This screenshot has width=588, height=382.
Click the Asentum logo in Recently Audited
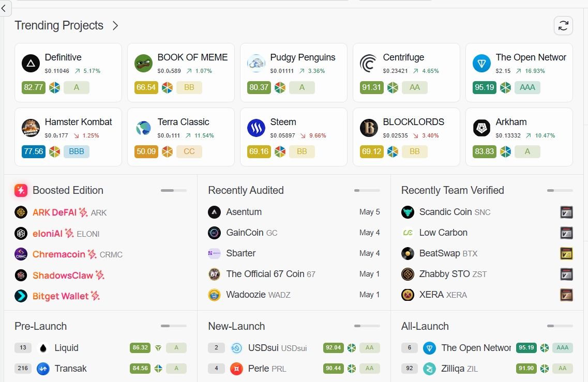pyautogui.click(x=215, y=212)
